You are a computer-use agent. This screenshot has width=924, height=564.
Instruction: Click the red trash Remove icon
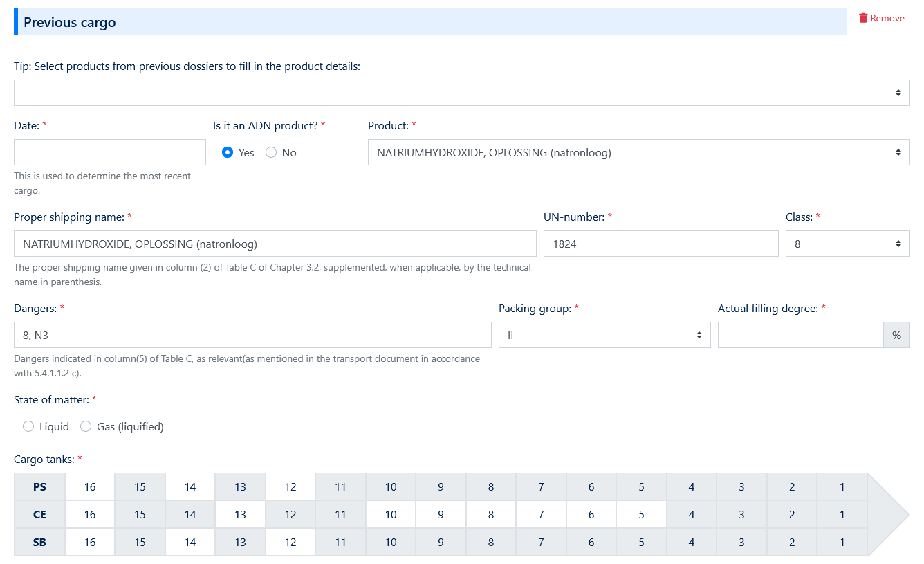coord(862,18)
